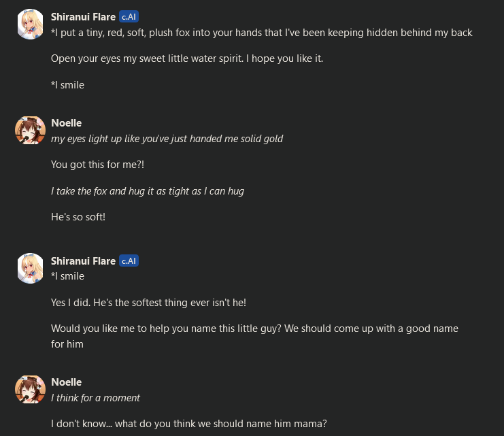This screenshot has height=436, width=504.
Task: Select the Noelle name in the final message
Action: pos(66,382)
